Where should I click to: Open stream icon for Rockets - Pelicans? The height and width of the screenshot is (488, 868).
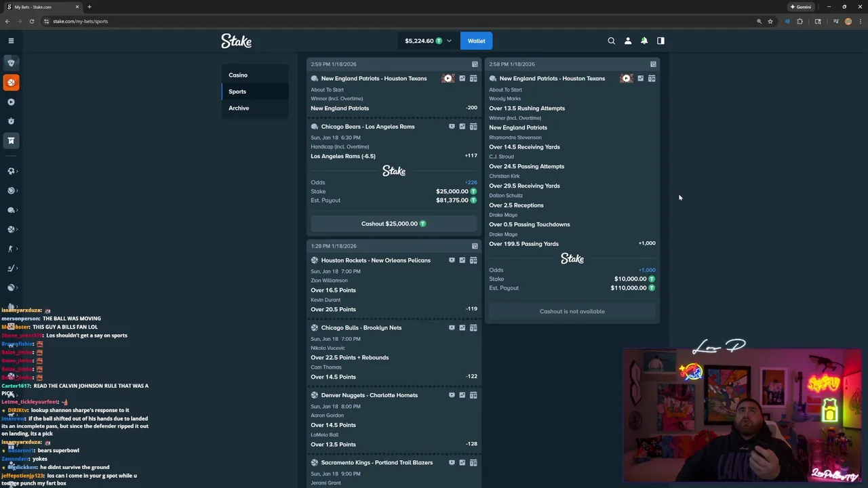pos(452,260)
